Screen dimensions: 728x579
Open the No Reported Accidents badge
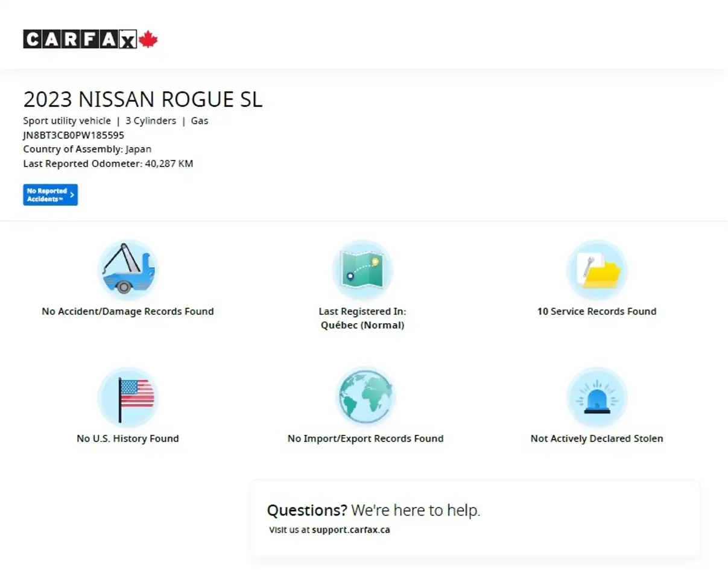51,195
